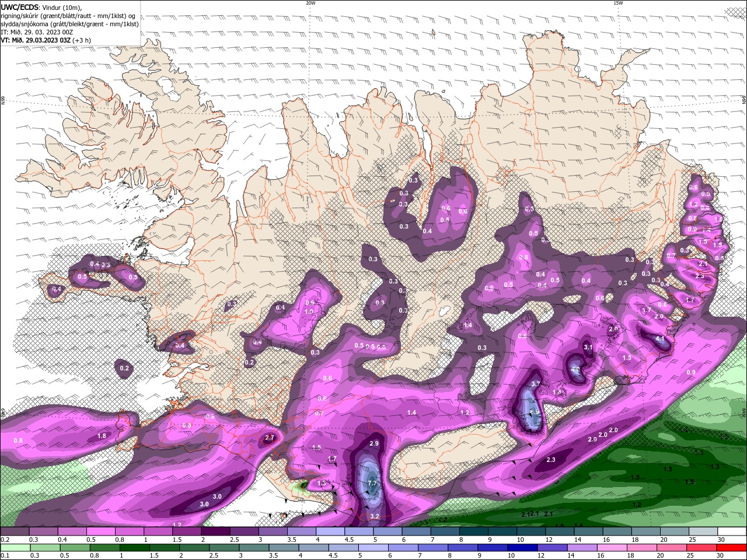Click the darkest green swatch at rain legend 1

pyautogui.click(x=134, y=548)
